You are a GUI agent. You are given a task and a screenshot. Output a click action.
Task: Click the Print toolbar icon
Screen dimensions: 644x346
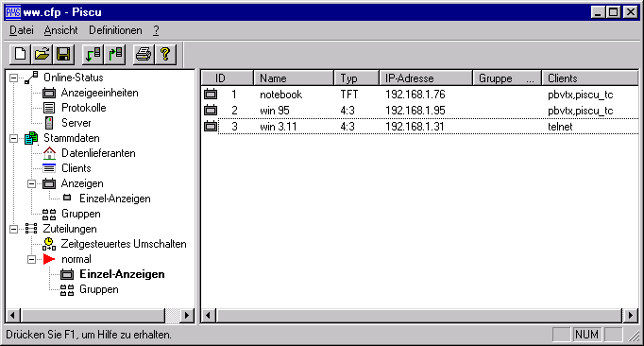click(x=144, y=54)
